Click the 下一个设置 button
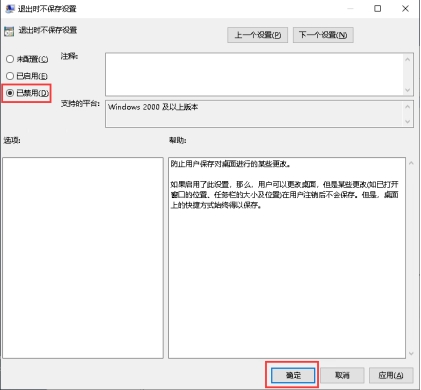421x390 pixels. (x=323, y=35)
